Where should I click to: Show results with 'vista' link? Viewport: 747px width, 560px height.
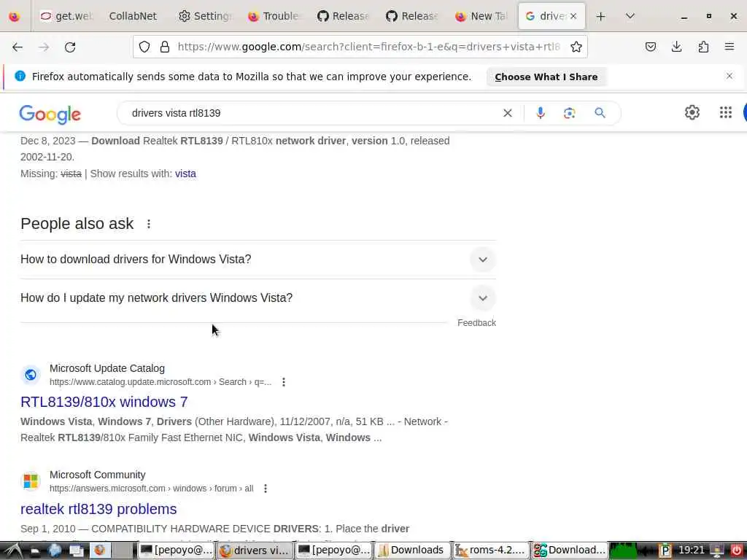coord(185,174)
